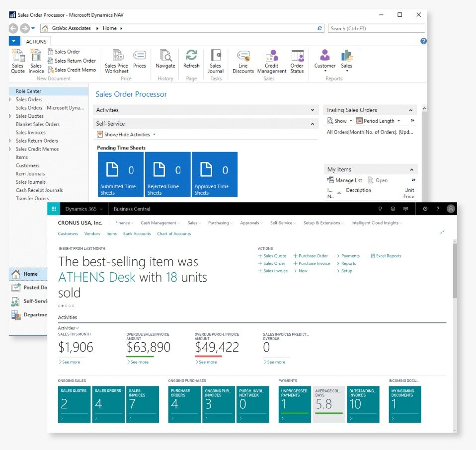The image size is (476, 450).
Task: Collapse the Self-Service section
Action: tap(313, 124)
